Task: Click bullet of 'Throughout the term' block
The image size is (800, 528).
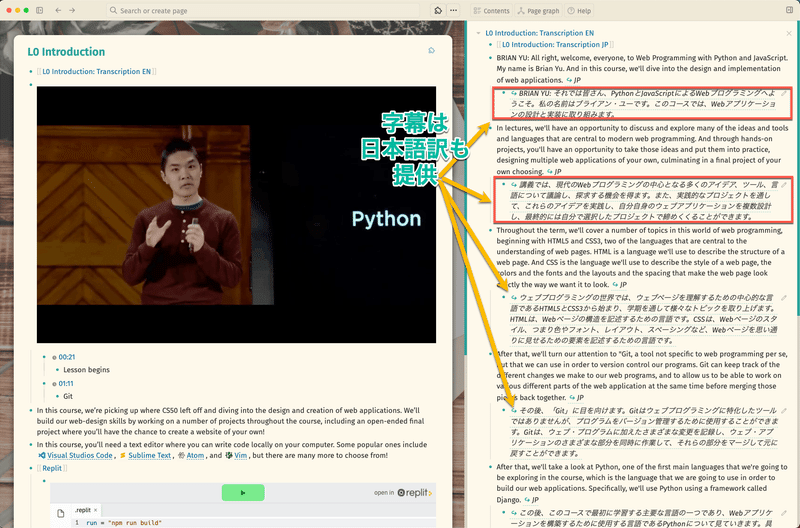Action: click(x=490, y=231)
